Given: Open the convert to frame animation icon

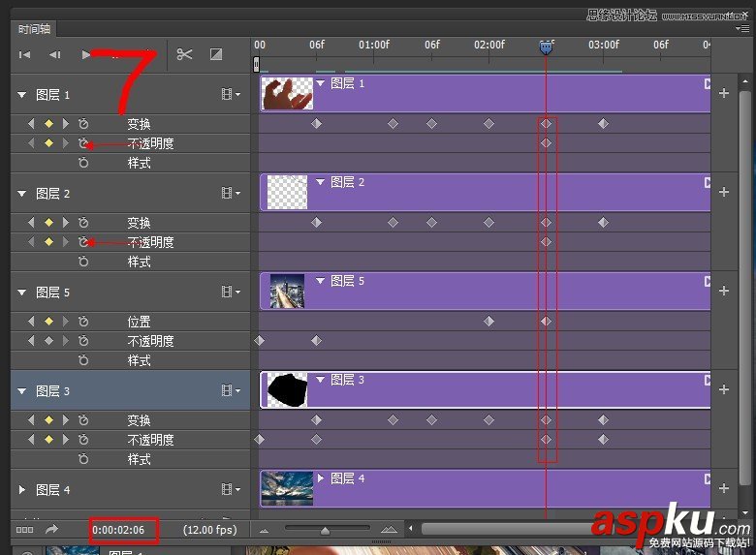Looking at the screenshot, I should click(24, 530).
